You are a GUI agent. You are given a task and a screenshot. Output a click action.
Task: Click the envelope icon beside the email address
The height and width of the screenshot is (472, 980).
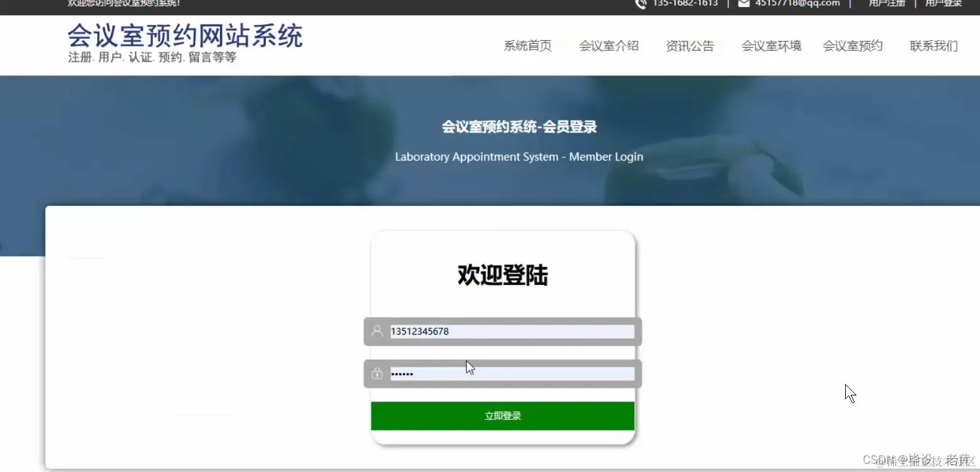(744, 3)
